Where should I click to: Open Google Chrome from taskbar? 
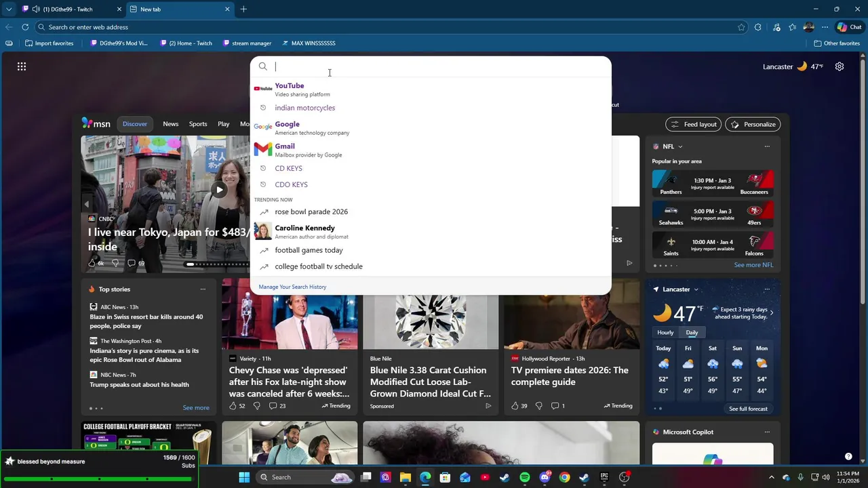click(x=564, y=477)
